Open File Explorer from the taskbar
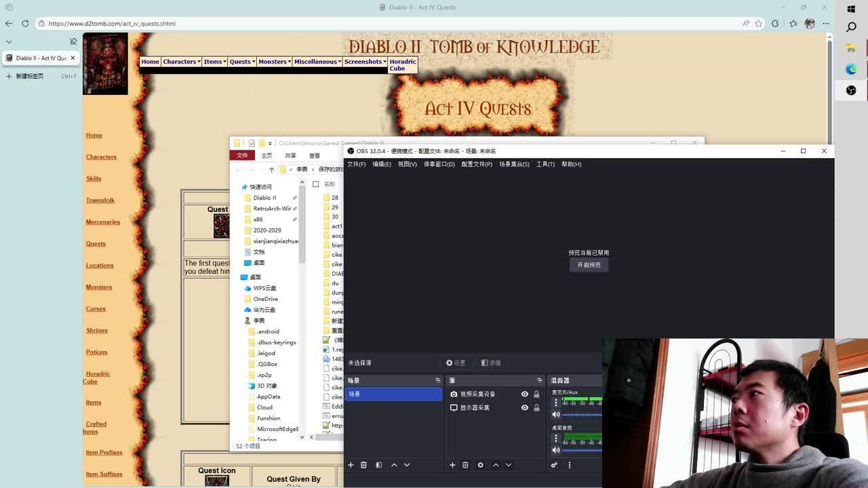 click(851, 49)
